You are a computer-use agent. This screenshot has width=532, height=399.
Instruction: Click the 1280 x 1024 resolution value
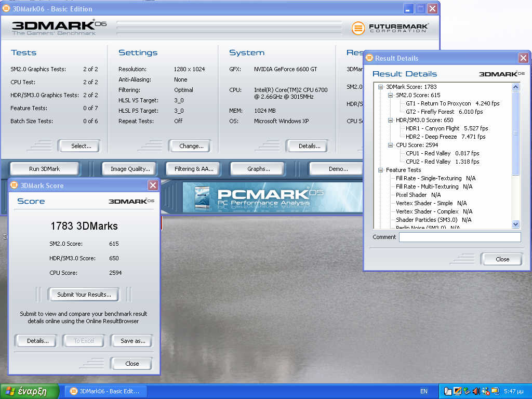tap(189, 69)
